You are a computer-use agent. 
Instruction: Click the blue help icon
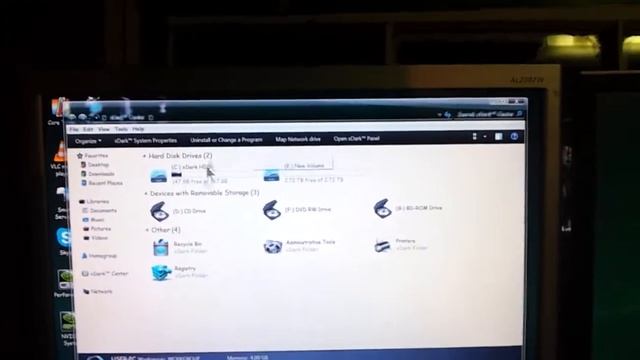coord(514,136)
